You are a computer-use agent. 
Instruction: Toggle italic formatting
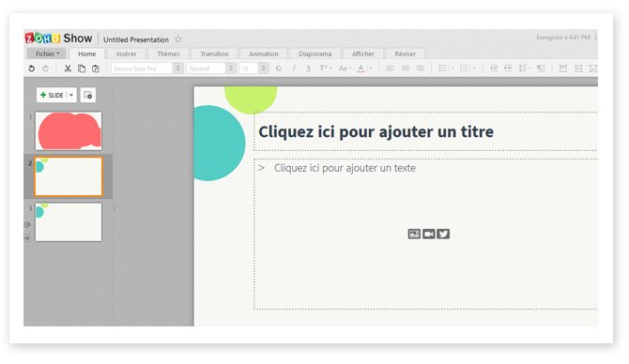[x=294, y=68]
